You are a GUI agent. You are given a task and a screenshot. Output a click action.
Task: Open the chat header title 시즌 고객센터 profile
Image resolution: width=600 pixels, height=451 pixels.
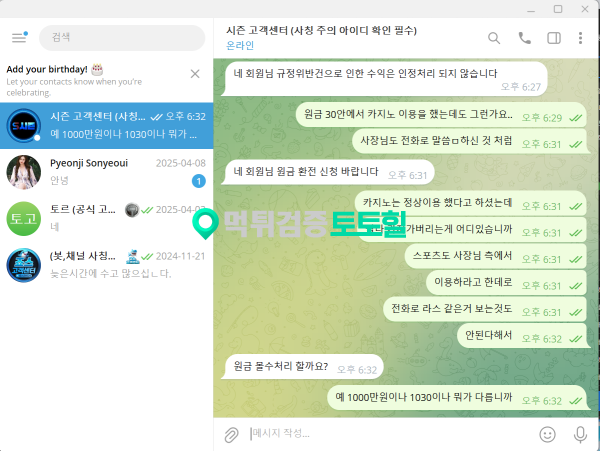(321, 30)
